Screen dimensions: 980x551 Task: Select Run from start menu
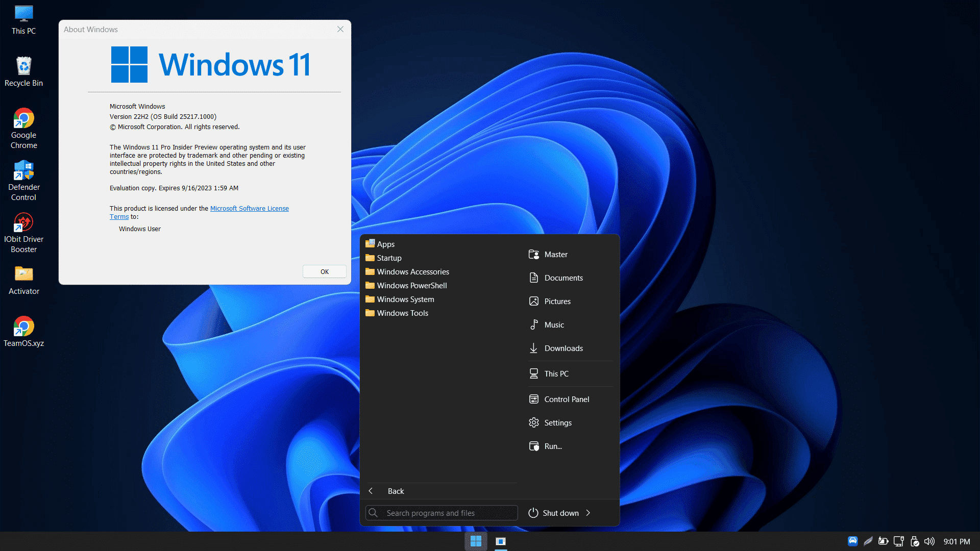[553, 445]
